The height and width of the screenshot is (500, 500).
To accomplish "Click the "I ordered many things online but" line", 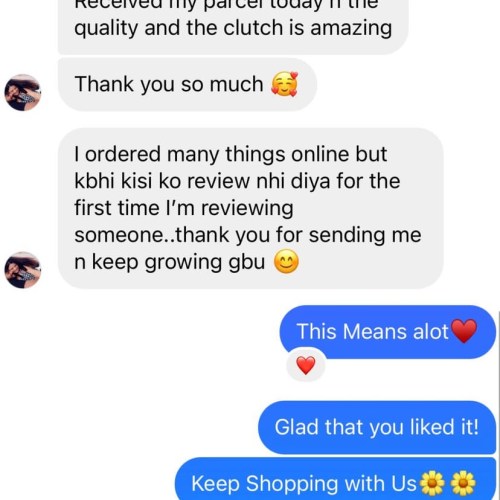I will point(231,154).
